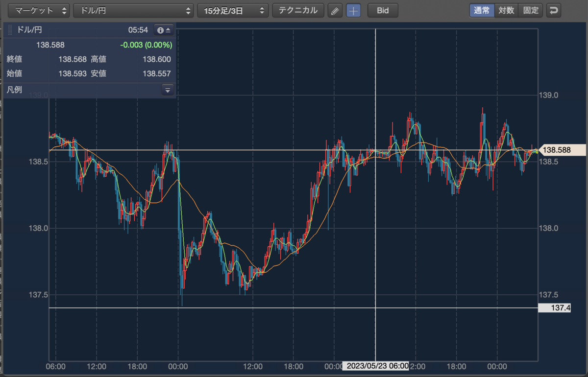Screen dimensions: 588x377
Task: Open the マーケット dropdown
Action: tap(39, 10)
